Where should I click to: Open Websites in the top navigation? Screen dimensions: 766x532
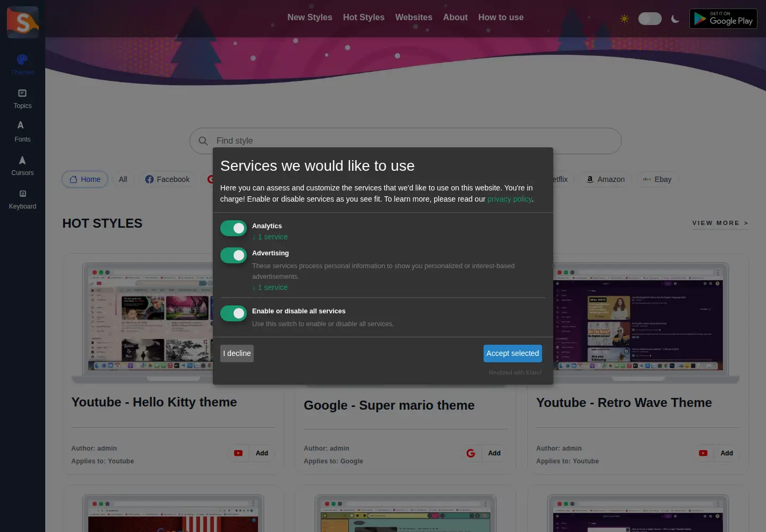414,18
